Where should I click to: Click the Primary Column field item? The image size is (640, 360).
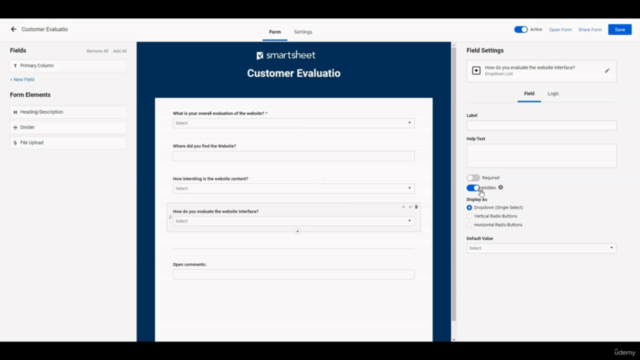point(68,66)
